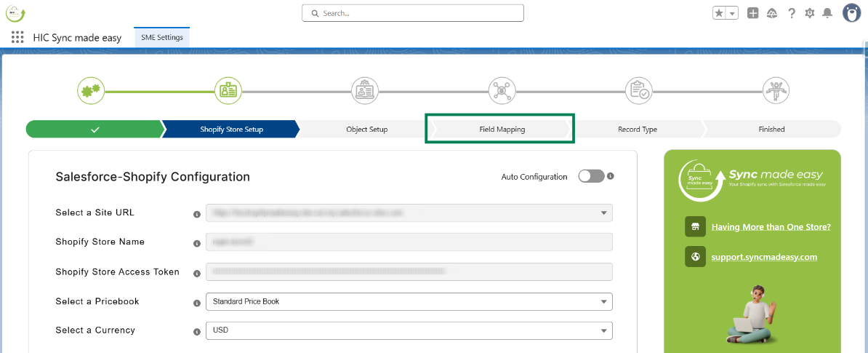Toggle the Auto Configuration switch
Viewport: 868px width, 353px height.
[x=591, y=176]
